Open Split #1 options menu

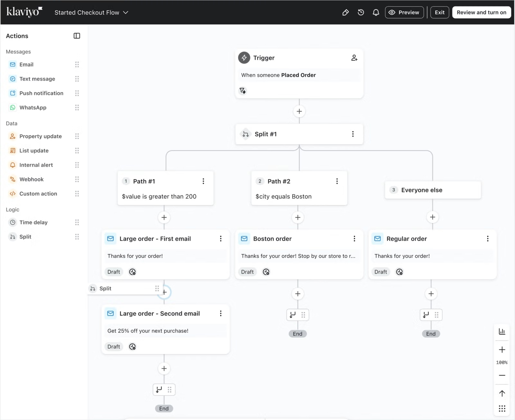353,134
